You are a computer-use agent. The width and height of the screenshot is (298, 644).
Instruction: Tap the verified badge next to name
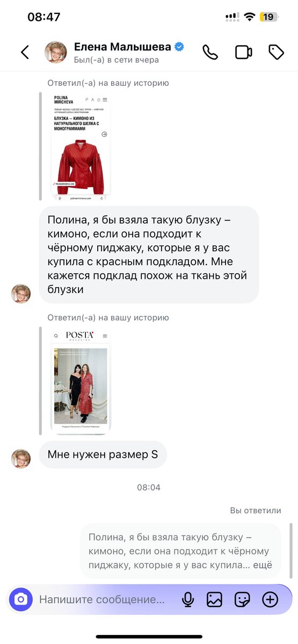[179, 47]
